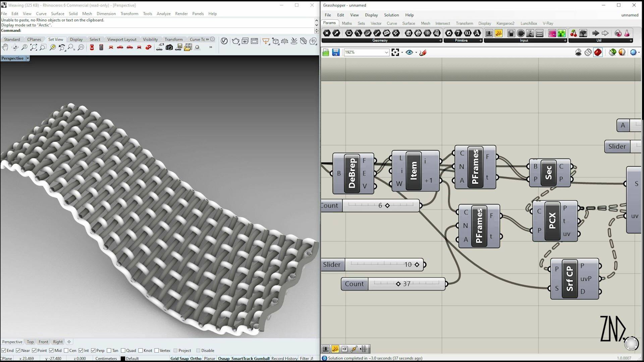644x362 pixels.
Task: Click the PCX component on Grasshopper canvas
Action: click(555, 221)
